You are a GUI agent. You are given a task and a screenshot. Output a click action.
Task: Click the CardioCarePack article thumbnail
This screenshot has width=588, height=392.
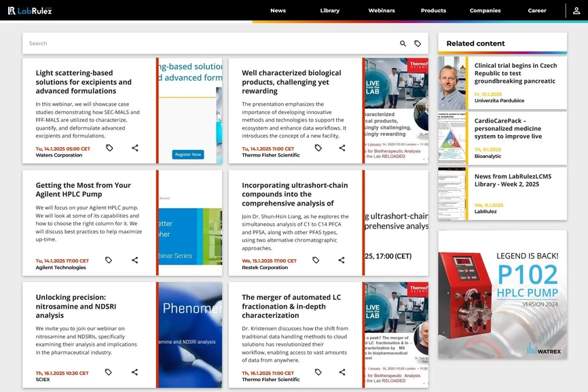pos(452,138)
